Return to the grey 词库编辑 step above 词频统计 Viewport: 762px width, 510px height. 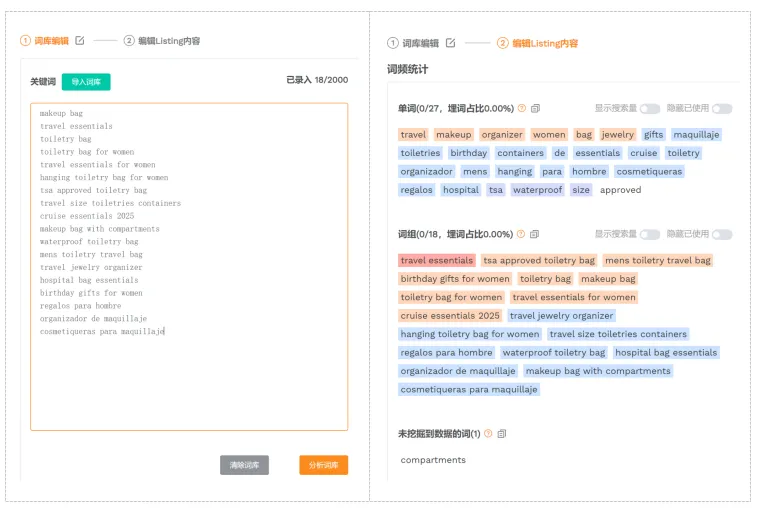tap(414, 43)
